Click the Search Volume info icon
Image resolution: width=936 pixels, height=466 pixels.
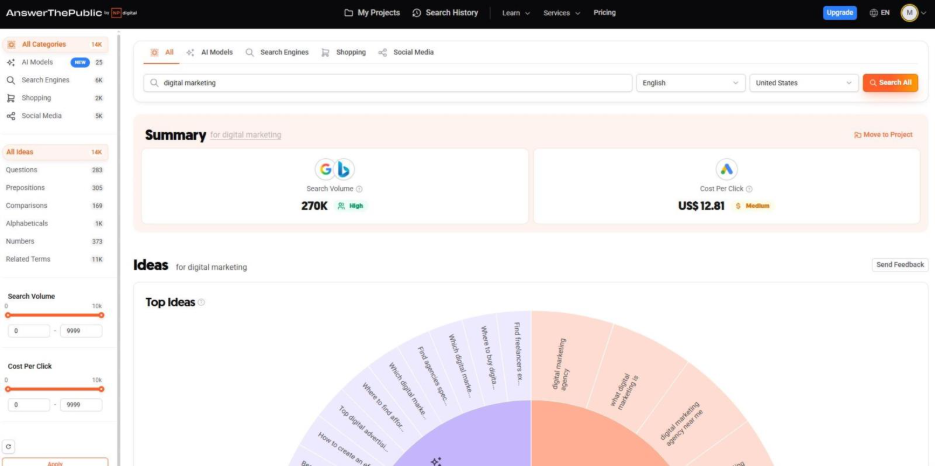click(359, 188)
